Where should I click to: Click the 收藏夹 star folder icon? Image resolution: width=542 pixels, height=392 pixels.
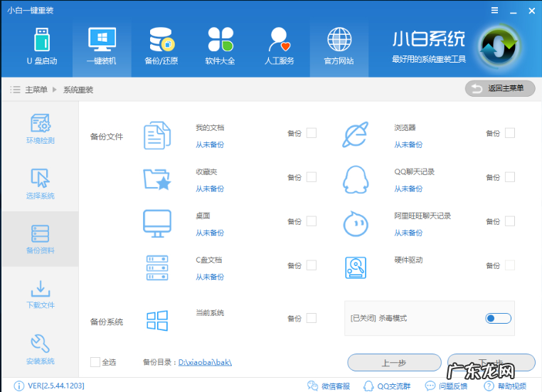(157, 179)
